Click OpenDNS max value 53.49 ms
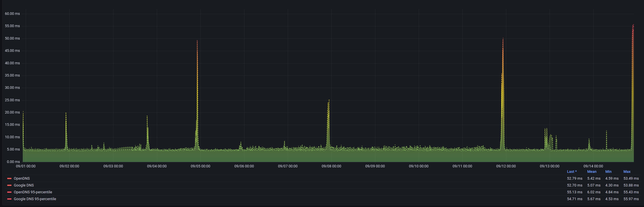This screenshot has height=207, width=644. click(x=631, y=178)
